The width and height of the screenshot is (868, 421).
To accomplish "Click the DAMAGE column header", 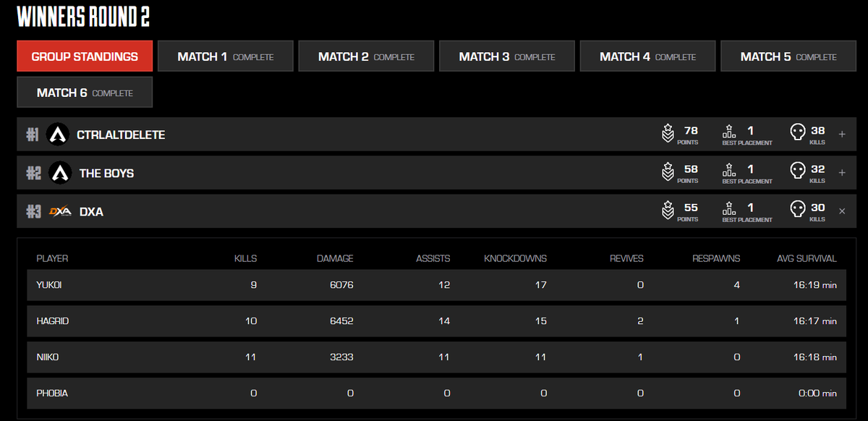I will coord(335,258).
